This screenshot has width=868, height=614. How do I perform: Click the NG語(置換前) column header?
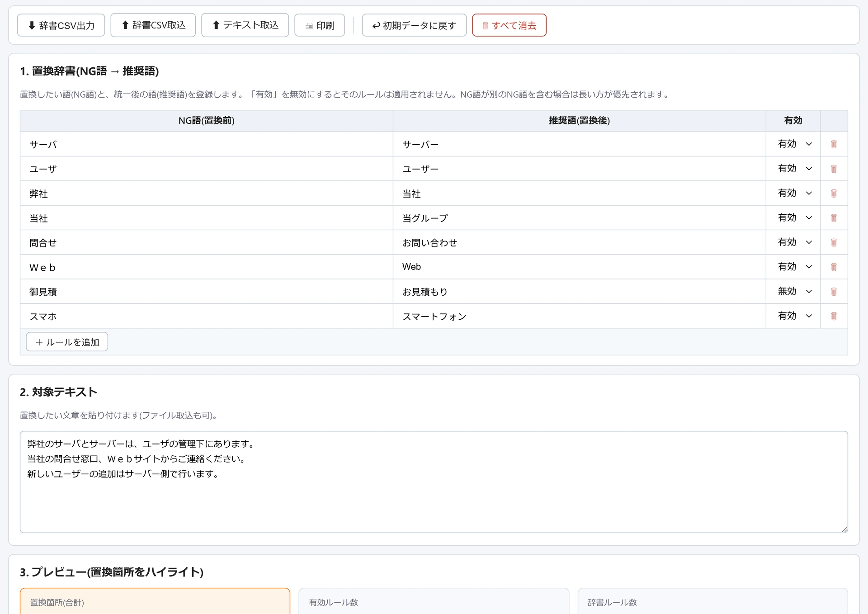(x=207, y=120)
